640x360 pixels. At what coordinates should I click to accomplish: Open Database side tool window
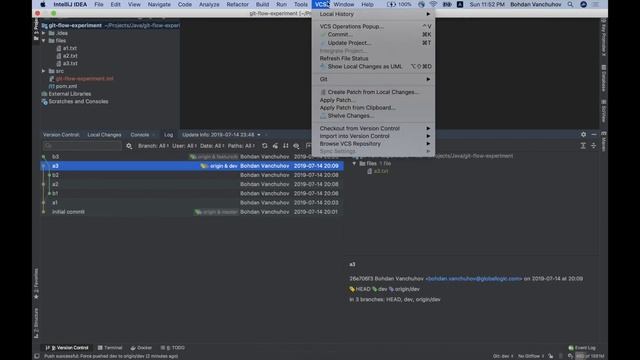(604, 78)
